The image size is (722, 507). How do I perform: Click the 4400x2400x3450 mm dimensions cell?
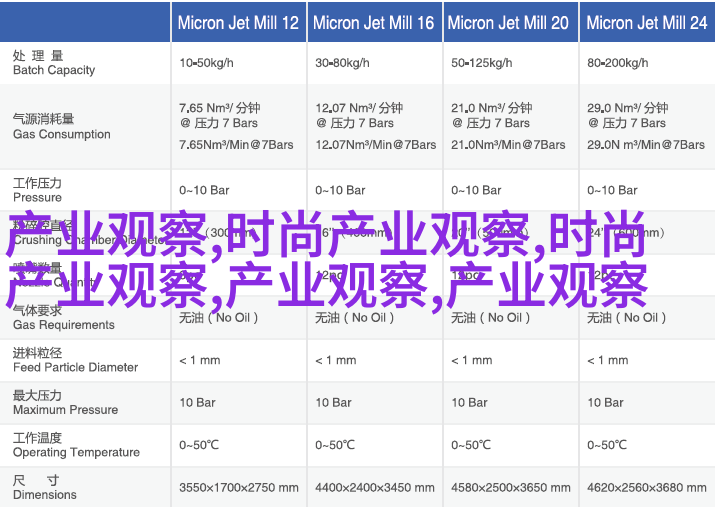tap(375, 487)
